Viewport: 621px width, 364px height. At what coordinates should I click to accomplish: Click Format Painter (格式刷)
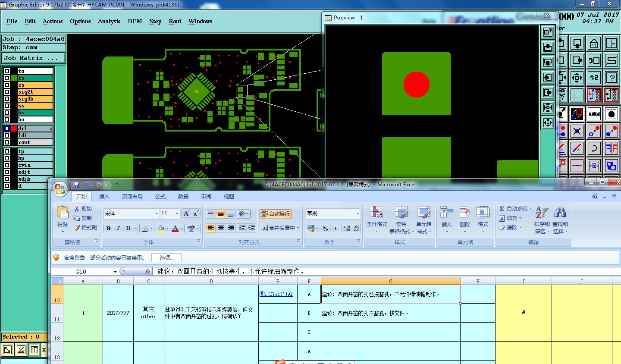85,228
